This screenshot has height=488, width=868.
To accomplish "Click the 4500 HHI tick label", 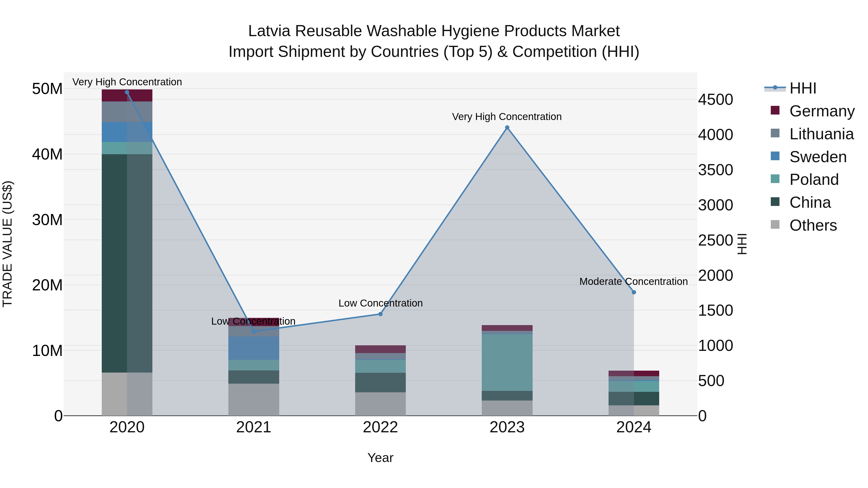I will [x=715, y=100].
